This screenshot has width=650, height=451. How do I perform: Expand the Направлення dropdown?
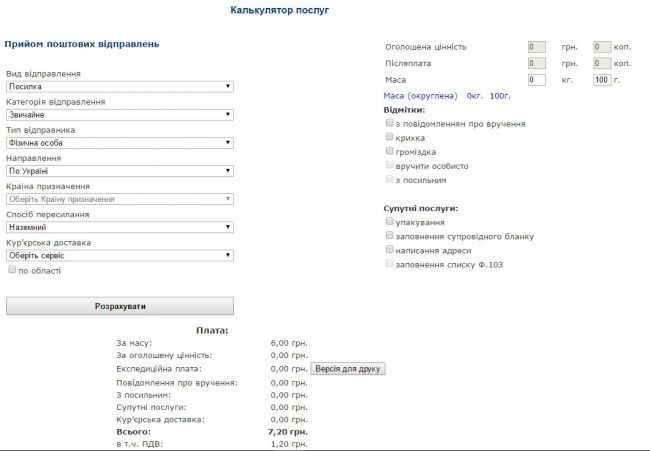pyautogui.click(x=119, y=171)
